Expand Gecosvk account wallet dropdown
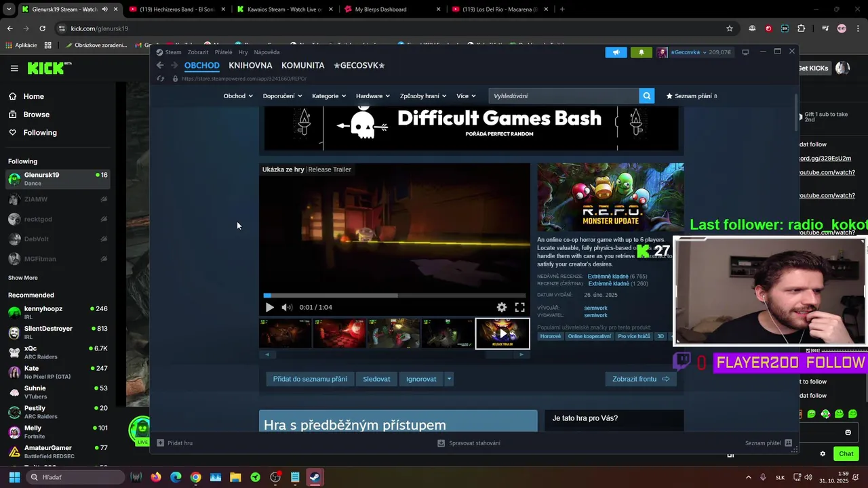The height and width of the screenshot is (488, 868). (694, 52)
